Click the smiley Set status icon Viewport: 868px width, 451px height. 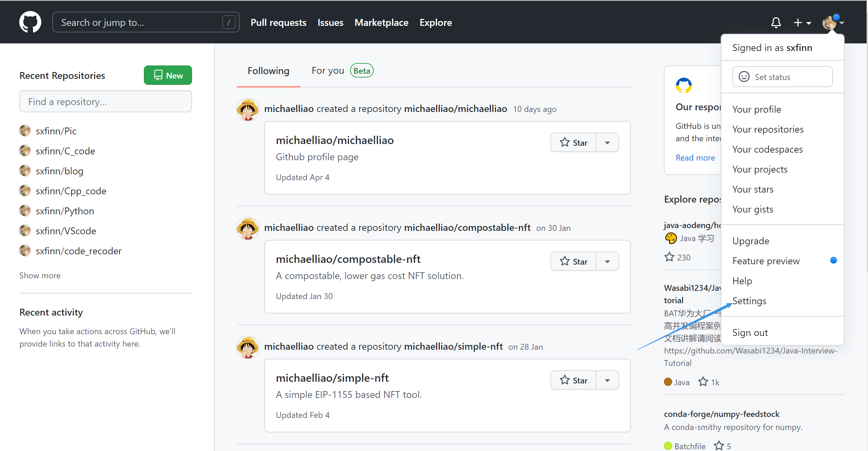(x=744, y=77)
